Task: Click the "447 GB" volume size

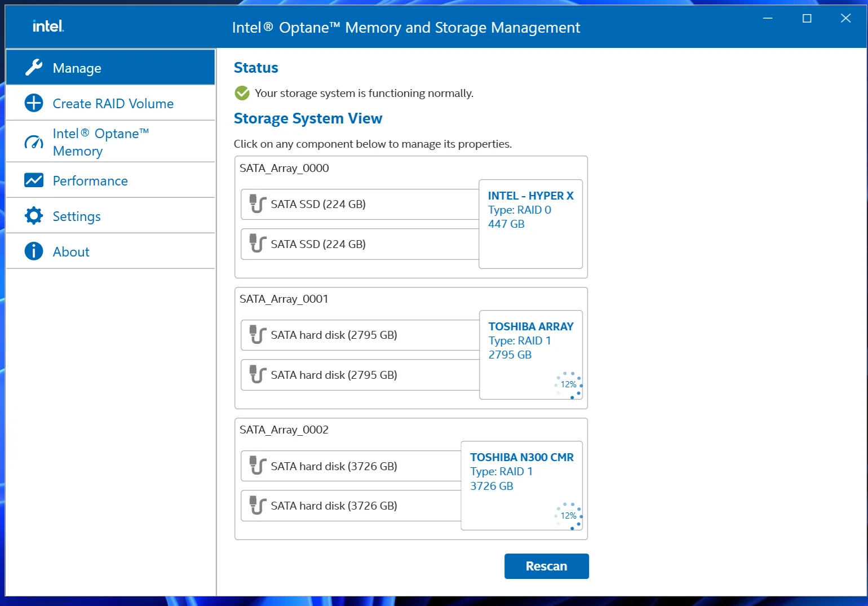Action: click(x=506, y=224)
